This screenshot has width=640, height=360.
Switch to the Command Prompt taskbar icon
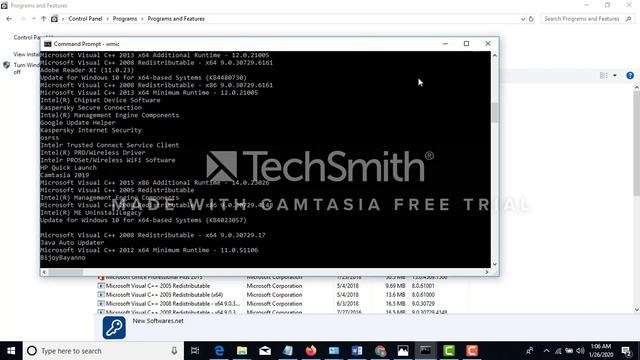(x=426, y=351)
